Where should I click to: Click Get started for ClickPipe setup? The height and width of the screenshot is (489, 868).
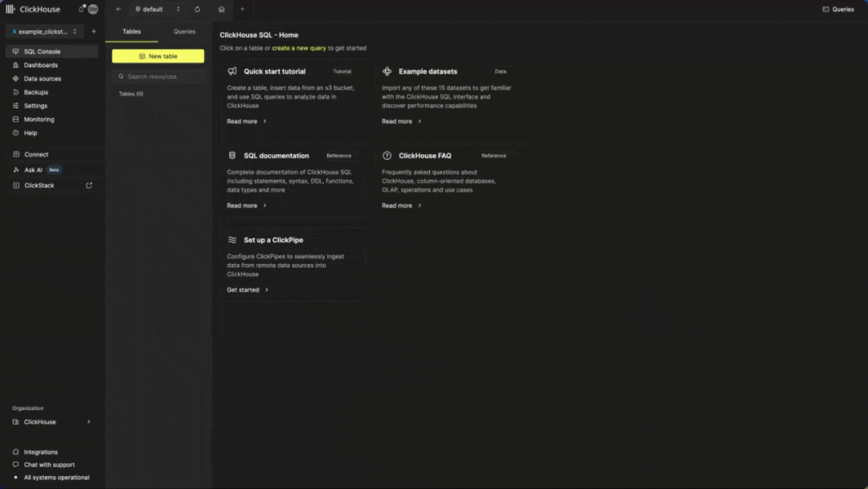click(248, 290)
